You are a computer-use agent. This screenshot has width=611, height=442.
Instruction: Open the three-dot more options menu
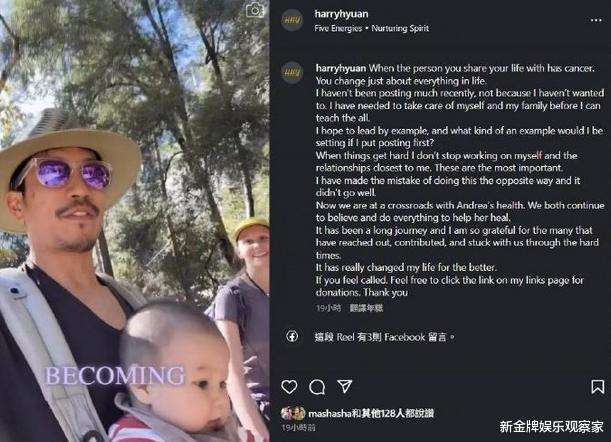pos(596,20)
